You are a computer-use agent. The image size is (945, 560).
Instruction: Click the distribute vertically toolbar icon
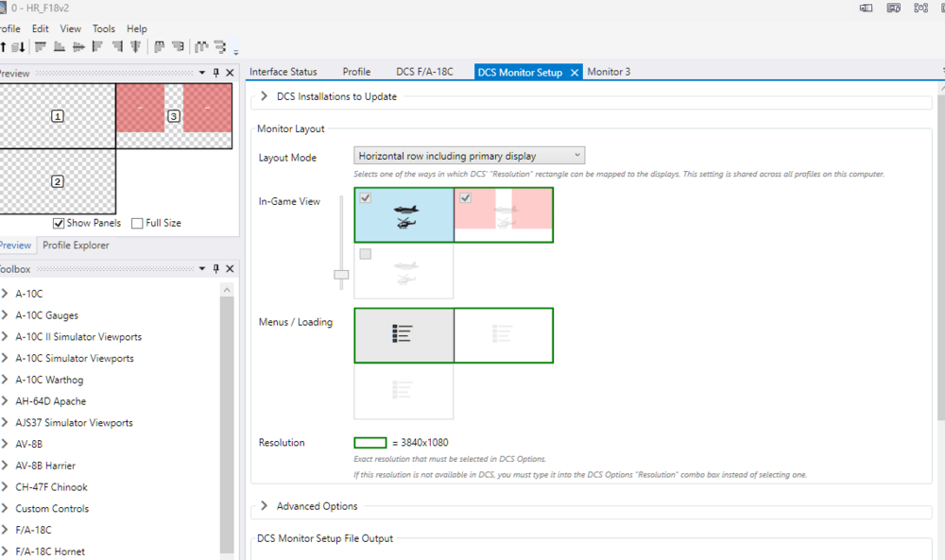coord(220,47)
